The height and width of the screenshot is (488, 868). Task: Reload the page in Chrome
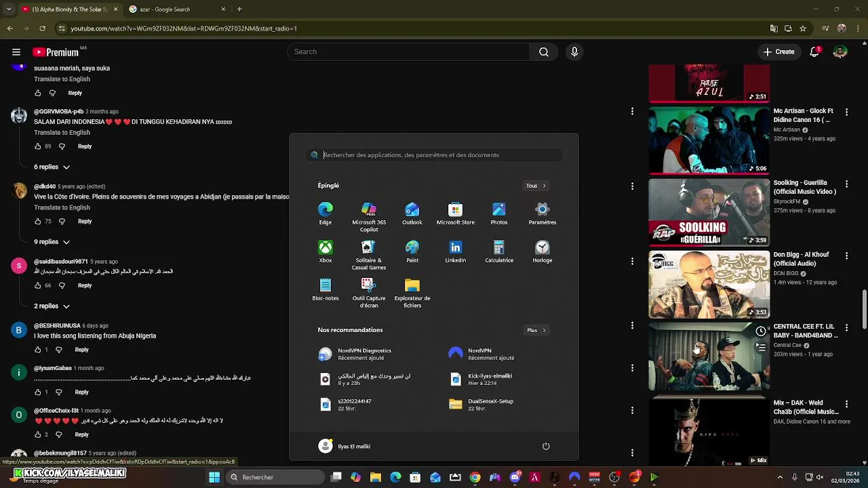point(42,28)
